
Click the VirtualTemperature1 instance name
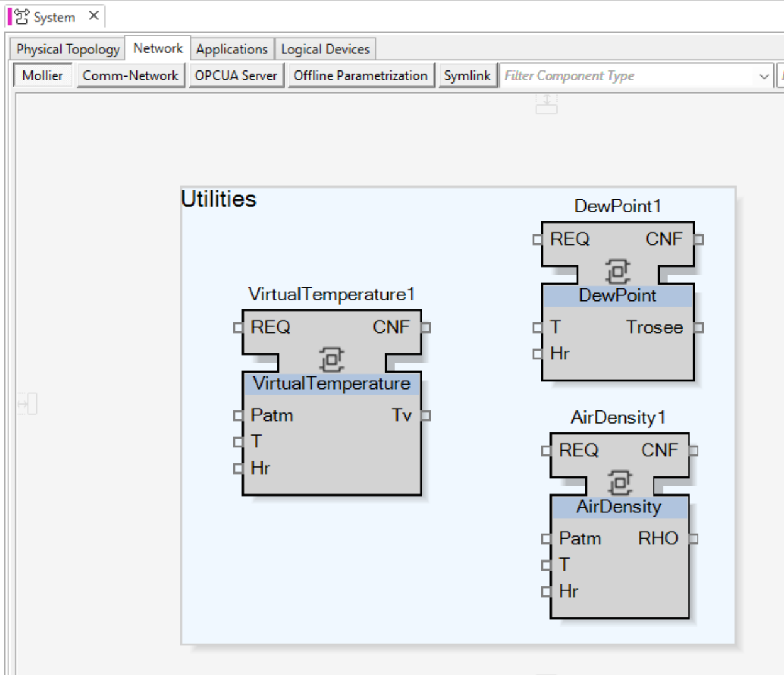(x=331, y=294)
